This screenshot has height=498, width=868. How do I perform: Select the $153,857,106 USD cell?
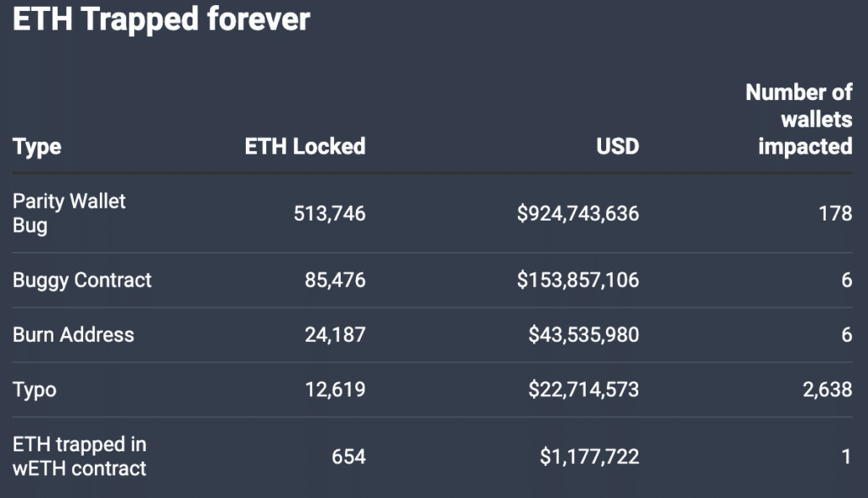578,280
